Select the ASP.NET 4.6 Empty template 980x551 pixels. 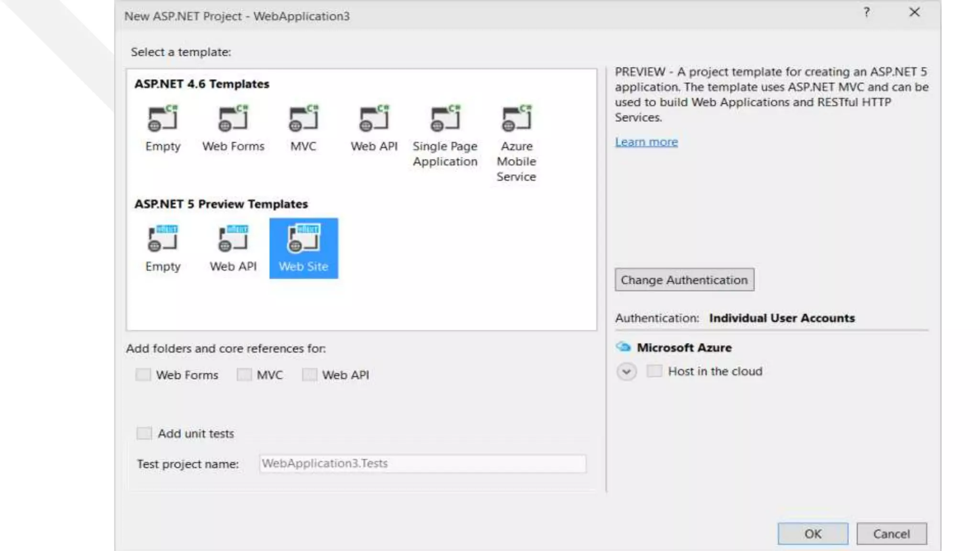click(163, 128)
